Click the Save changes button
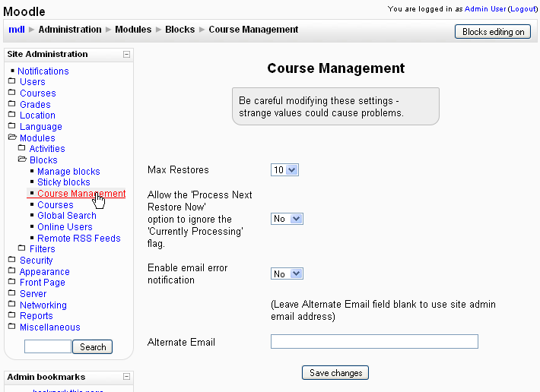The image size is (540, 392). click(335, 373)
